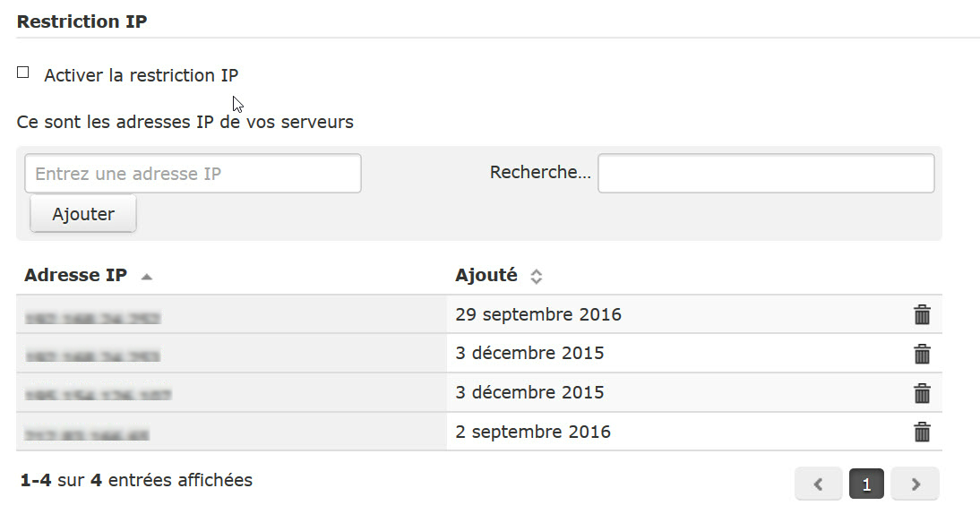This screenshot has height=514, width=980.
Task: Click the Ajouter button
Action: [83, 214]
